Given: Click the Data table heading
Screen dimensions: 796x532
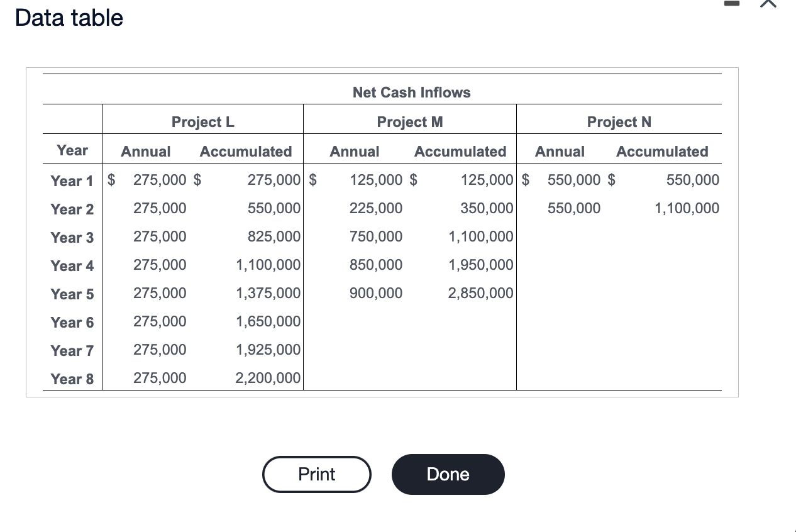Looking at the screenshot, I should click(x=68, y=18).
